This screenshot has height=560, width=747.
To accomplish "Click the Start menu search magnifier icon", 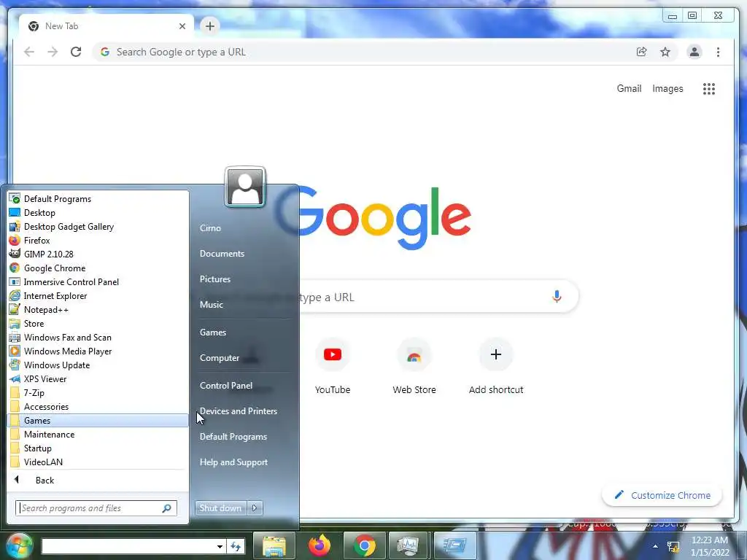I will (x=167, y=508).
